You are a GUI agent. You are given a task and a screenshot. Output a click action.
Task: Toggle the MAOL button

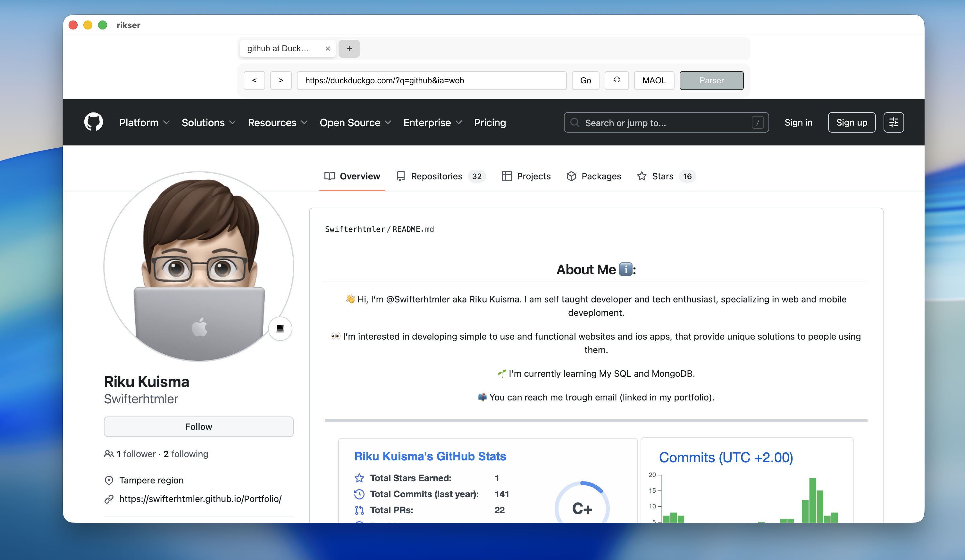654,80
